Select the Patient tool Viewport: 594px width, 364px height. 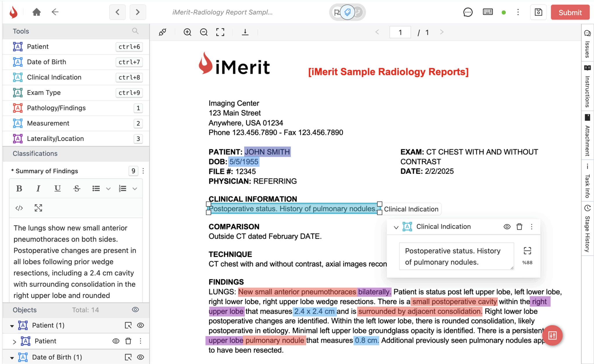click(76, 47)
